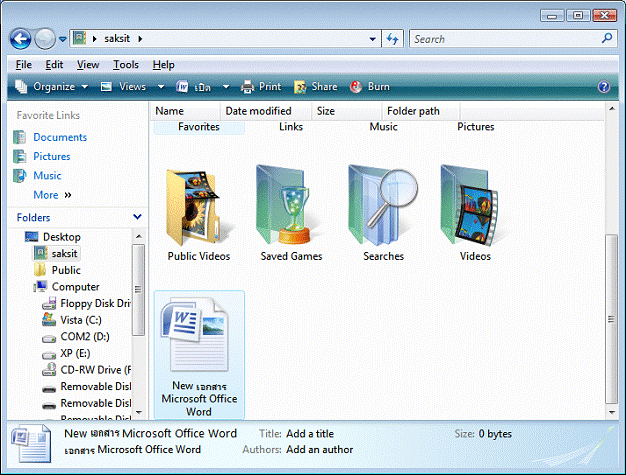626x475 pixels.
Task: Click the Refresh button next to address bar
Action: [x=392, y=39]
